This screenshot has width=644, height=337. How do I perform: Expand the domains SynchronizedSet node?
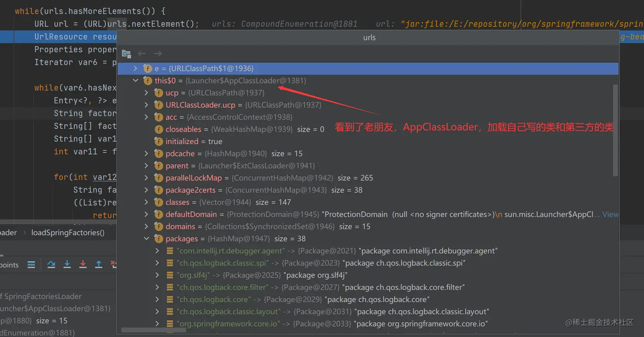click(x=146, y=227)
